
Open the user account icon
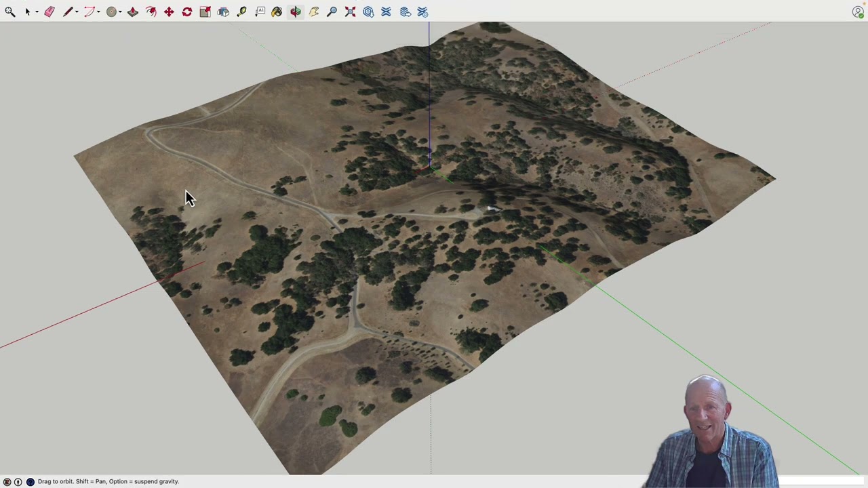(x=858, y=12)
